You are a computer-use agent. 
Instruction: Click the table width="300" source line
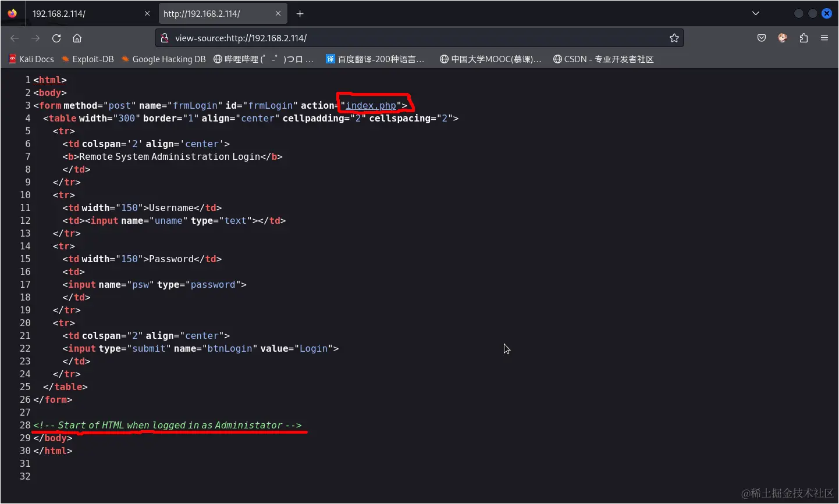(x=251, y=118)
